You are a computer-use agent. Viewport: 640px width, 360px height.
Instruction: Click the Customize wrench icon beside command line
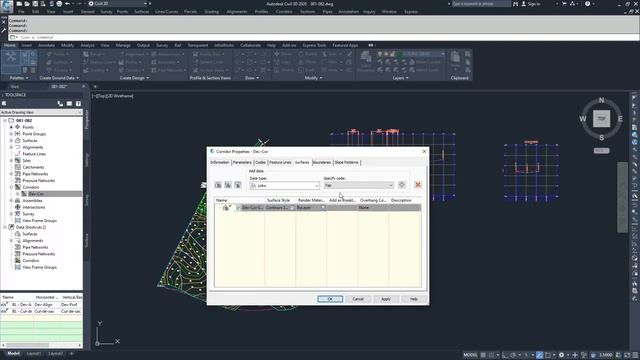(x=4, y=30)
